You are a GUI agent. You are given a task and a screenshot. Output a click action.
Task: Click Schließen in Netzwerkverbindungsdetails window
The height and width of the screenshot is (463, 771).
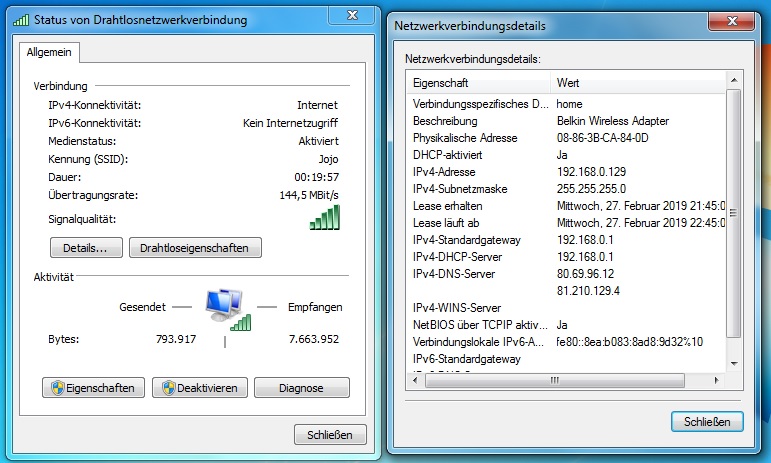click(x=707, y=422)
